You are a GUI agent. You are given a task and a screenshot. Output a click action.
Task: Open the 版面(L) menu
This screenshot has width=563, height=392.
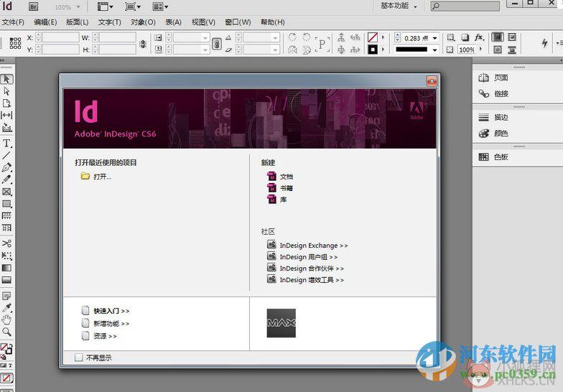78,22
